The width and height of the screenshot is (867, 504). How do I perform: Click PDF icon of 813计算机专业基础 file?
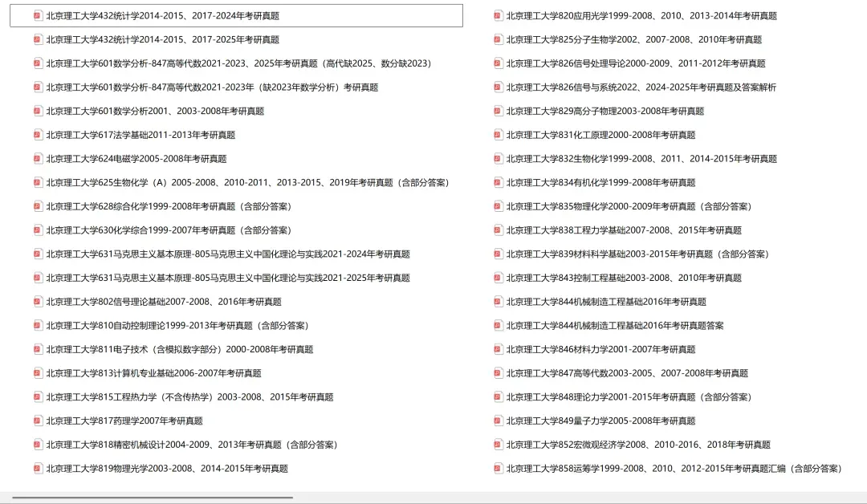[x=38, y=373]
